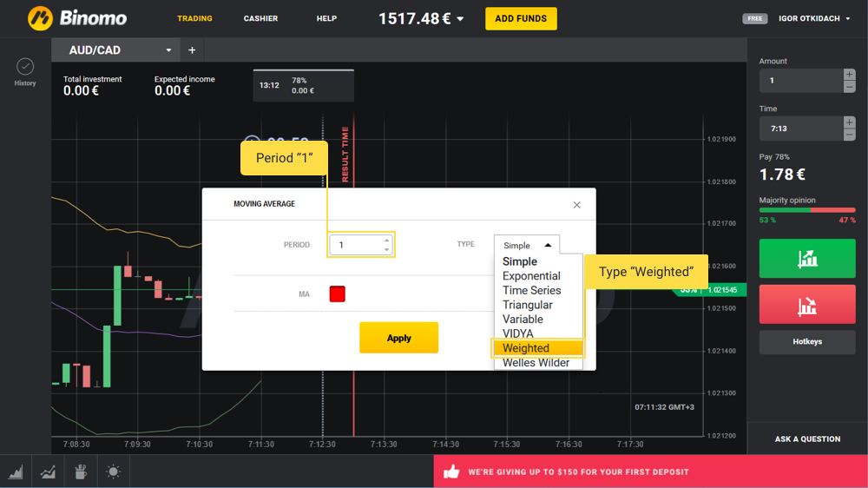Pick the red MA color swatch
Viewport: 868px width, 488px height.
click(337, 294)
